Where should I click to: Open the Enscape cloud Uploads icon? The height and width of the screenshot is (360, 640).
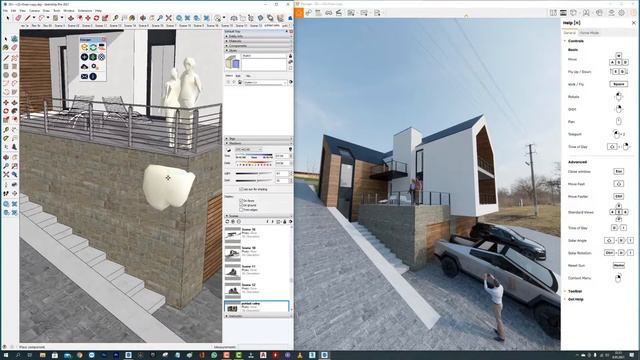pyautogui.click(x=84, y=67)
